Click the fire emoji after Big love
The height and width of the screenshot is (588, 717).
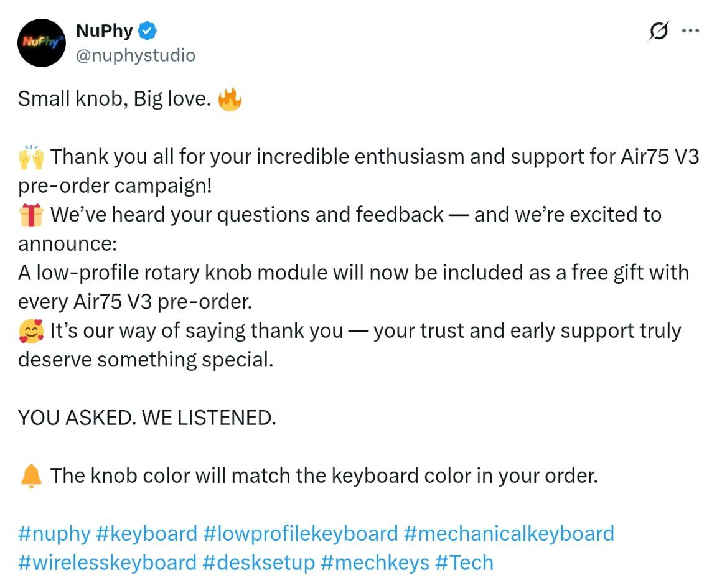point(230,98)
